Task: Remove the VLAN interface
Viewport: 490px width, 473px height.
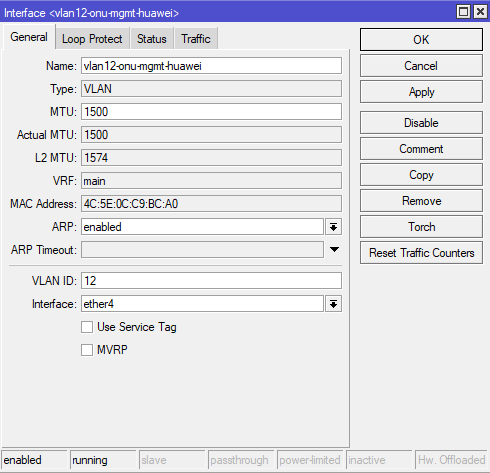Action: coord(421,201)
